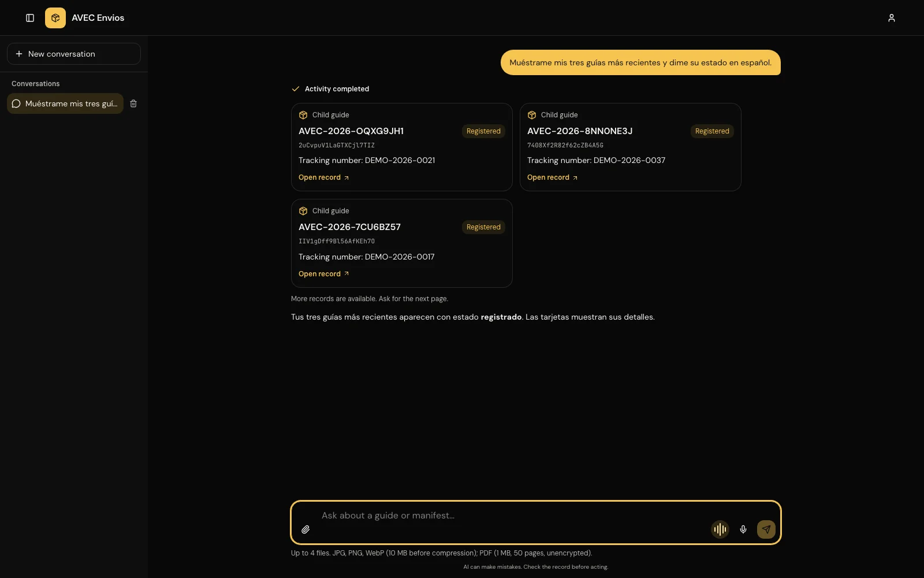Click the bold word registrado

[501, 317]
